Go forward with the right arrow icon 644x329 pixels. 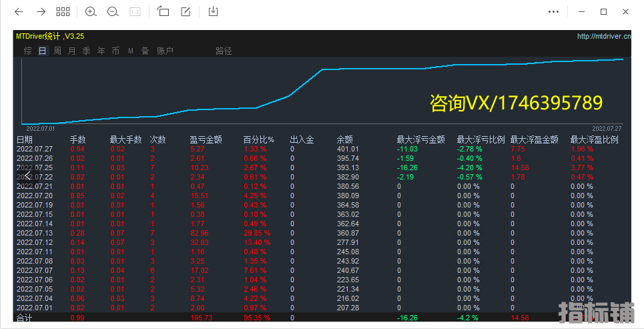[x=41, y=12]
